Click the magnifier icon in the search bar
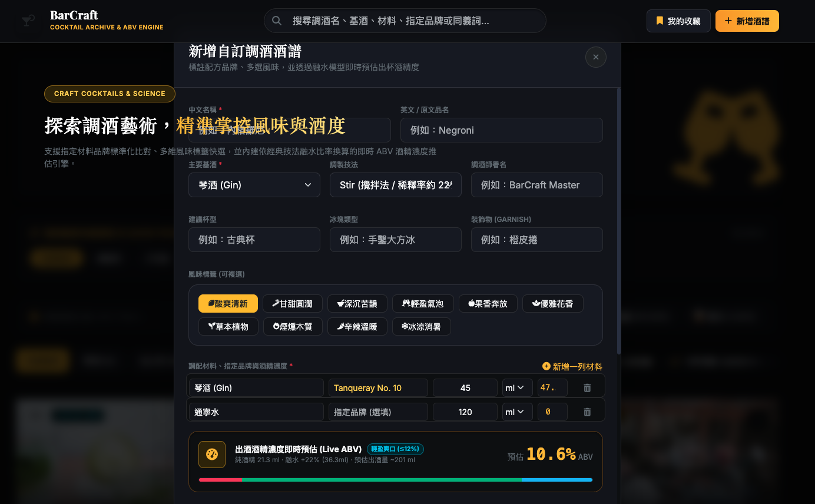Viewport: 815px width, 504px height. pos(276,21)
